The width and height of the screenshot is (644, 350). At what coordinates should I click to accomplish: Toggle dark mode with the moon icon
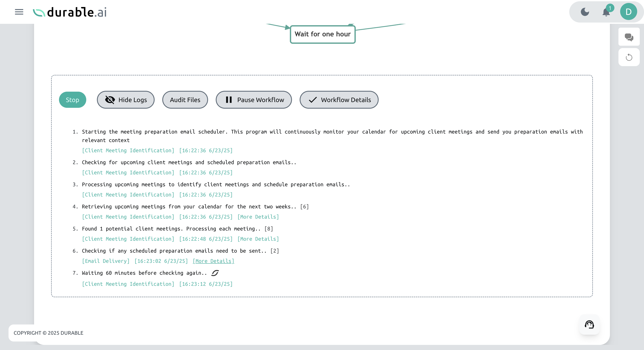[x=585, y=12]
